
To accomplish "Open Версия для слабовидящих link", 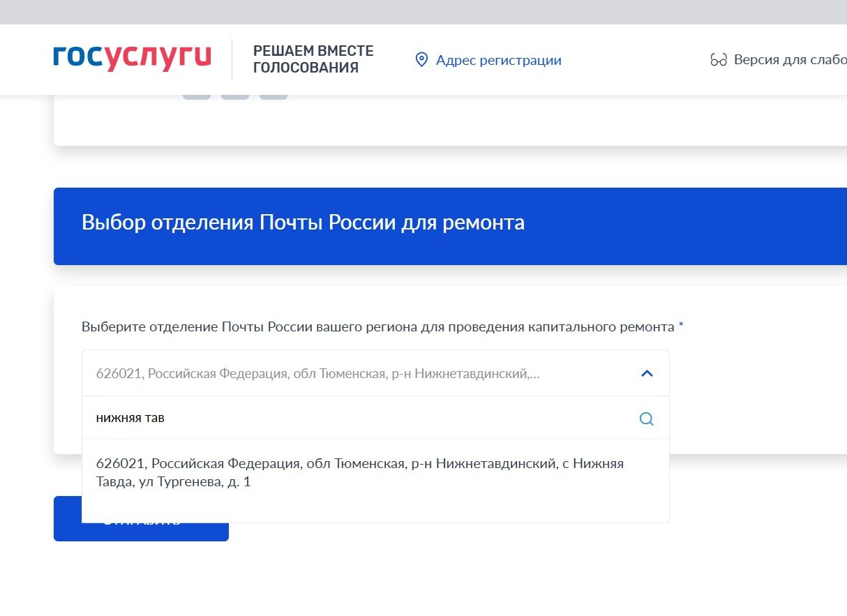I will [x=790, y=60].
